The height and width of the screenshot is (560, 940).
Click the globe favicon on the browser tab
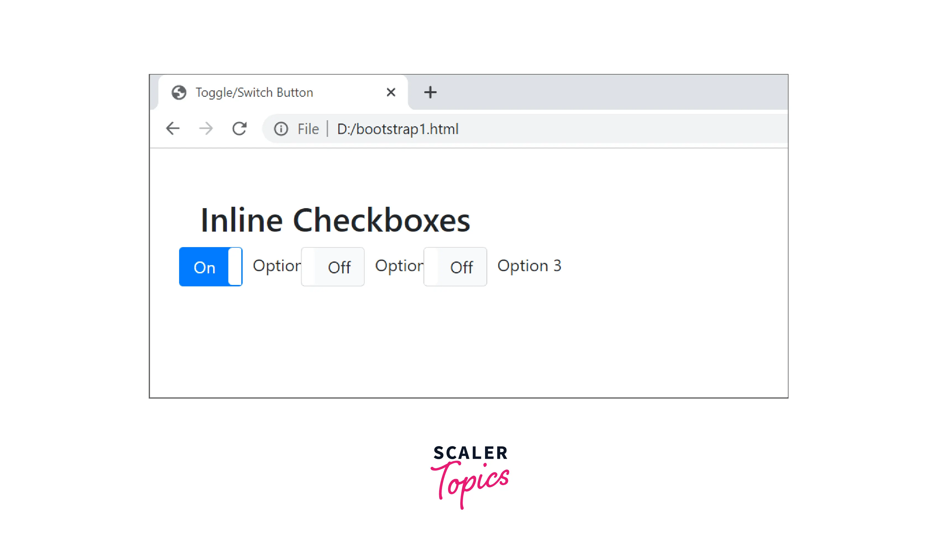pos(179,92)
